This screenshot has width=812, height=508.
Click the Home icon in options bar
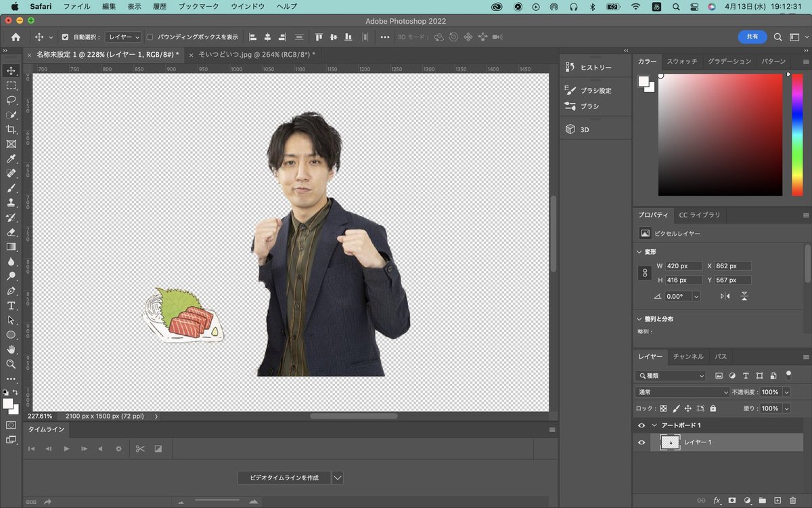click(x=16, y=37)
